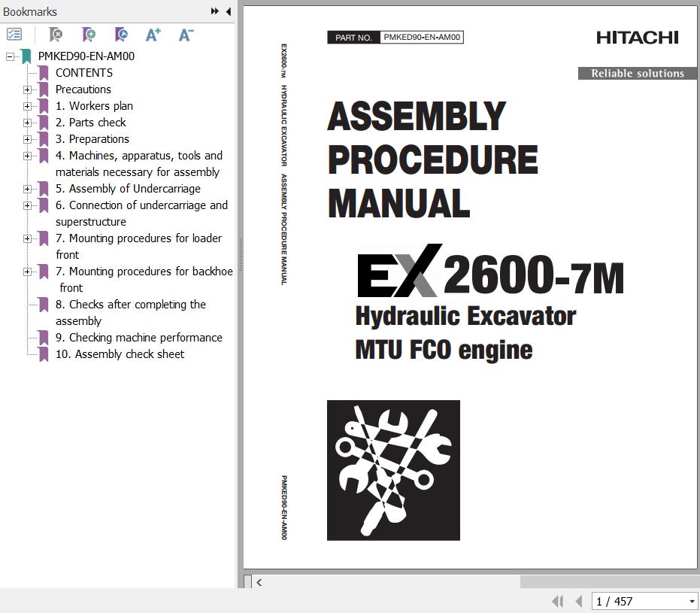Expand 5. Assembly of Undercarriage bookmark
This screenshot has height=613, width=700.
pos(27,188)
